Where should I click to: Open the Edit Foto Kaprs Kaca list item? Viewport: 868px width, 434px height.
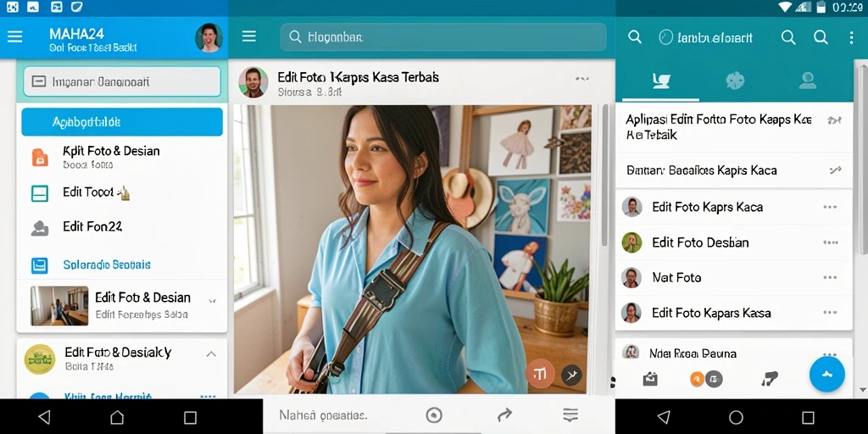pyautogui.click(x=734, y=207)
